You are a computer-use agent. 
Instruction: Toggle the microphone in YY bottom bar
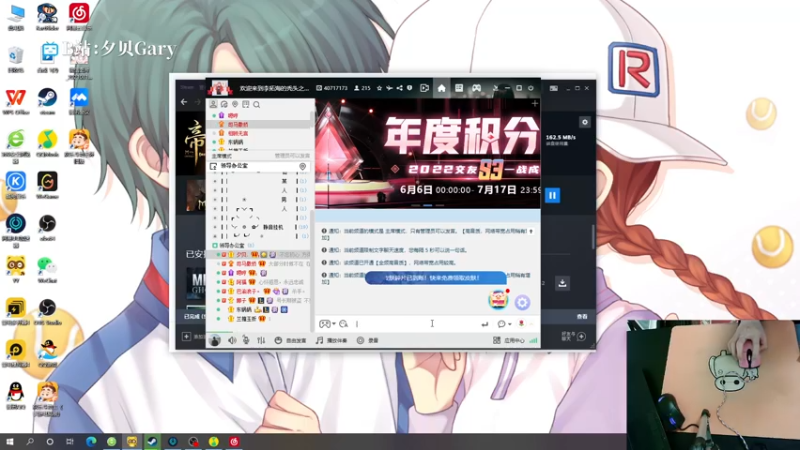tap(246, 340)
